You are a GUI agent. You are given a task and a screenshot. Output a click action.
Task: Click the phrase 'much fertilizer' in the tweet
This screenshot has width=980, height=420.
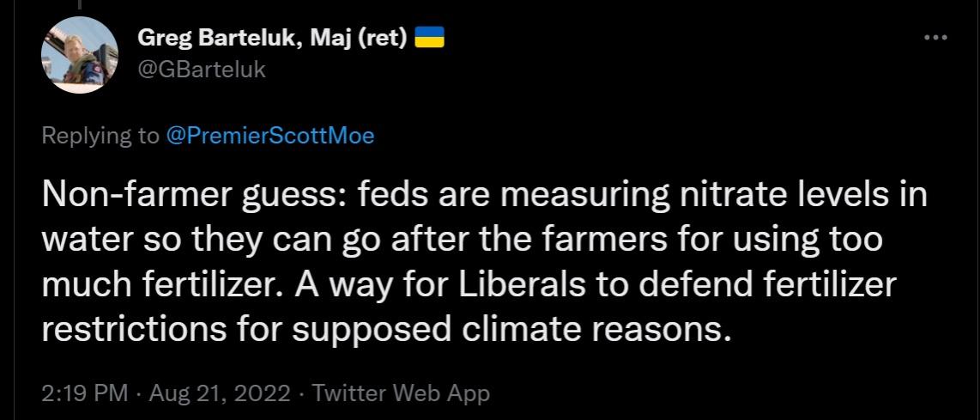tap(168, 285)
